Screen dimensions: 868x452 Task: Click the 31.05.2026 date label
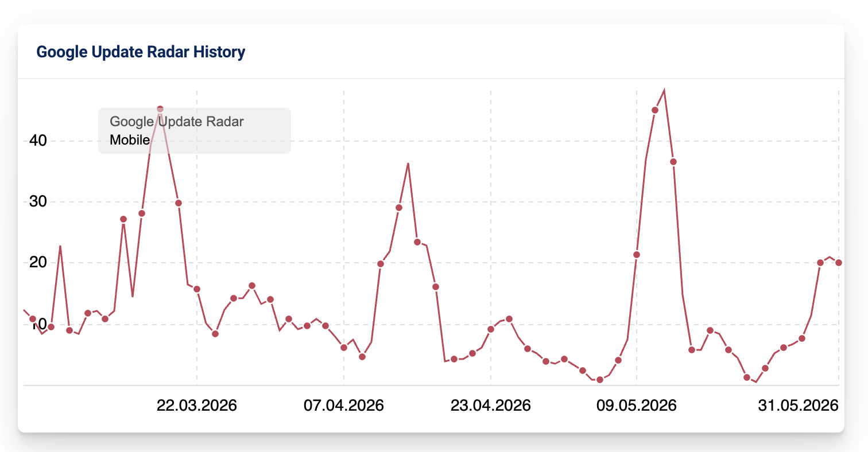(799, 406)
